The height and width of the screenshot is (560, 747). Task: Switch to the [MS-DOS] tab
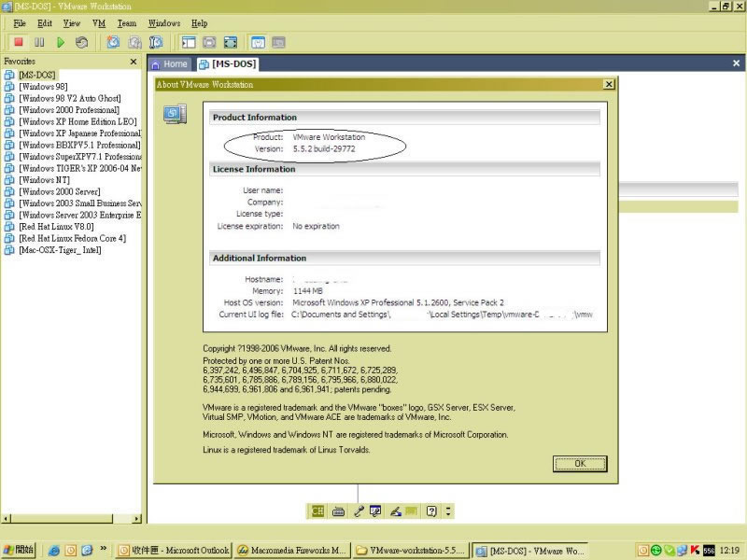point(228,63)
